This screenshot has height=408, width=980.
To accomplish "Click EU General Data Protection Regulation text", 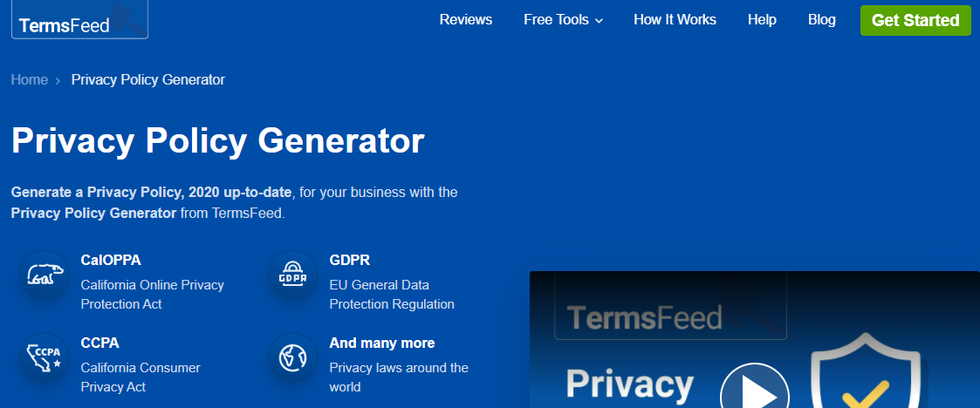I will pyautogui.click(x=392, y=295).
